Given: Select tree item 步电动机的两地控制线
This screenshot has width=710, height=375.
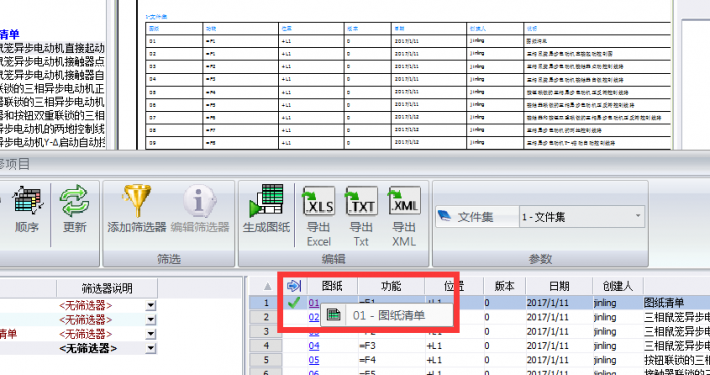Looking at the screenshot, I should [x=53, y=128].
